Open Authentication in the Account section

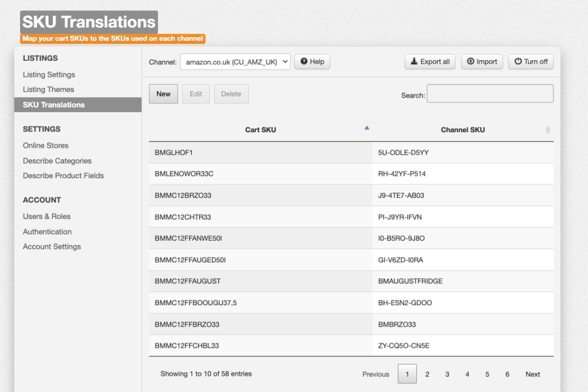tap(47, 232)
